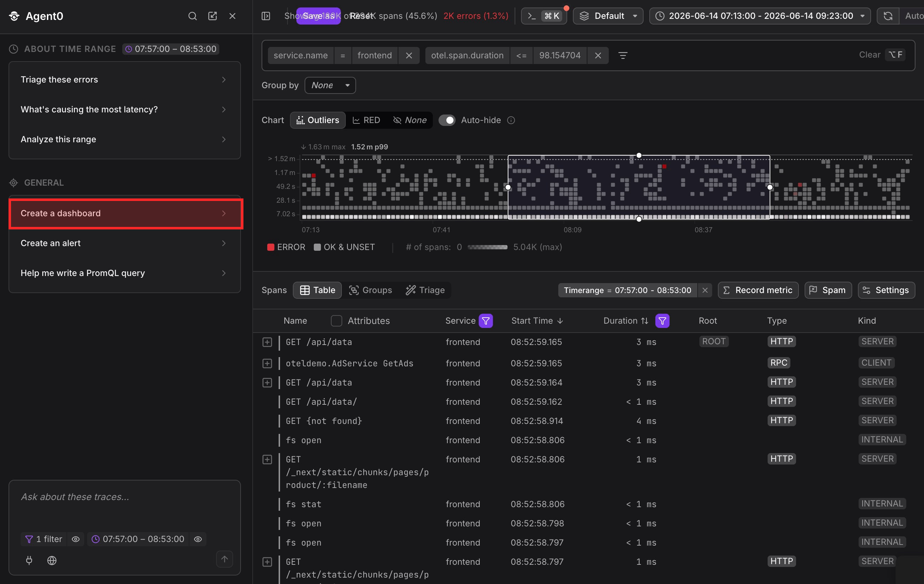The height and width of the screenshot is (584, 924).
Task: Toggle visibility of the 1 filter context
Action: 76,539
